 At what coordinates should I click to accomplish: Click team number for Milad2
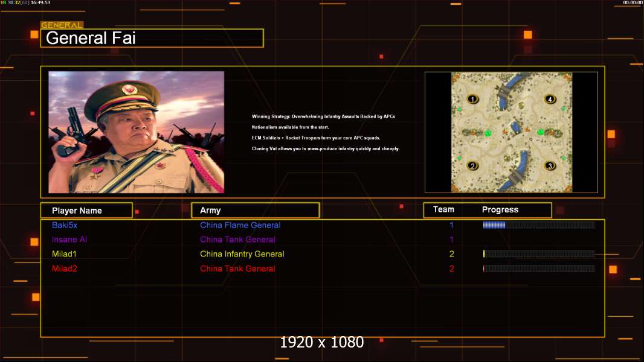451,268
